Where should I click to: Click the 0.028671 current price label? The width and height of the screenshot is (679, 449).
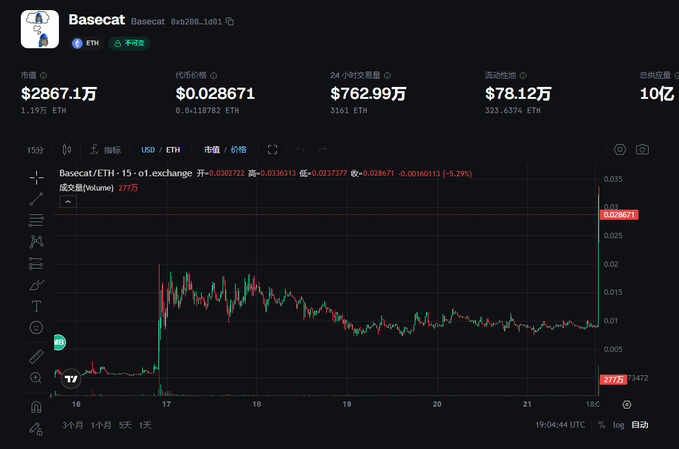click(619, 215)
